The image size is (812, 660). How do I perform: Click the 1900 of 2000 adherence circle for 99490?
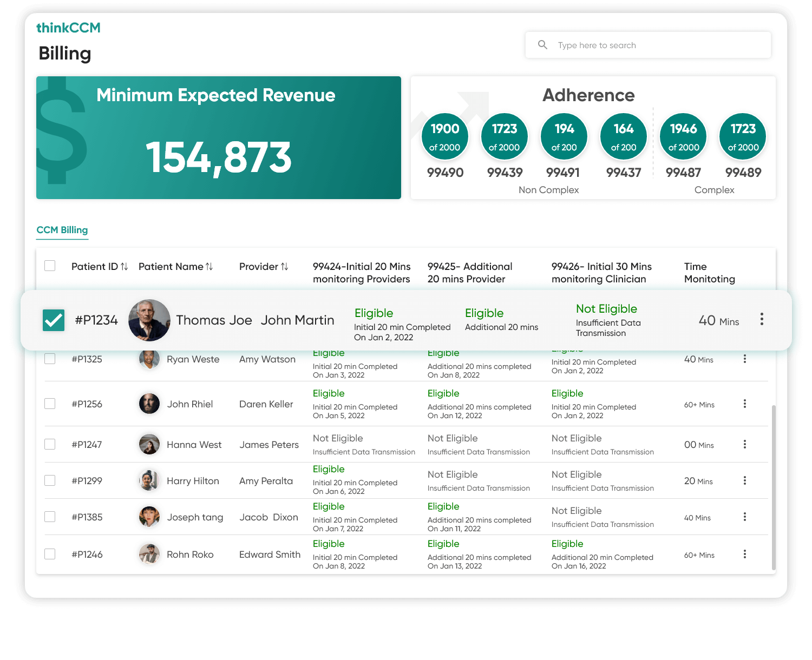444,136
